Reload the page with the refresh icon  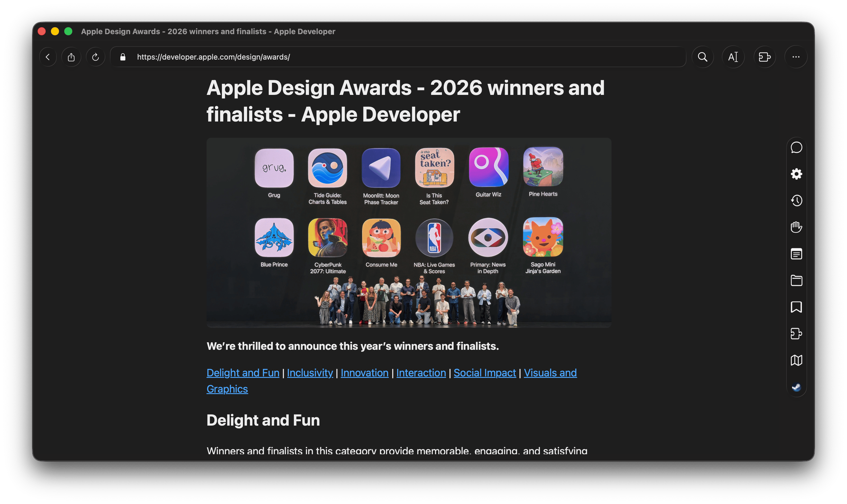[x=95, y=57]
